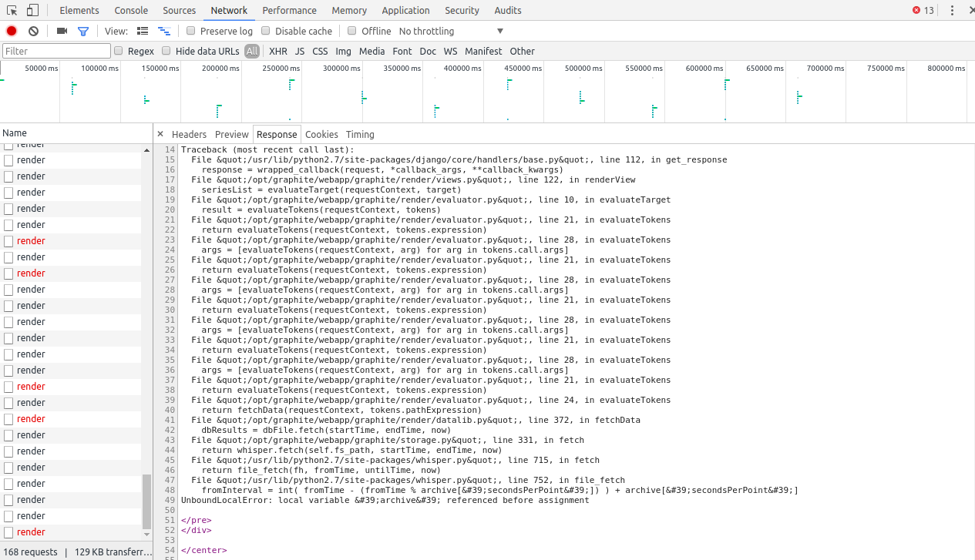The image size is (975, 560).
Task: Stop recording the network log
Action: (10, 30)
